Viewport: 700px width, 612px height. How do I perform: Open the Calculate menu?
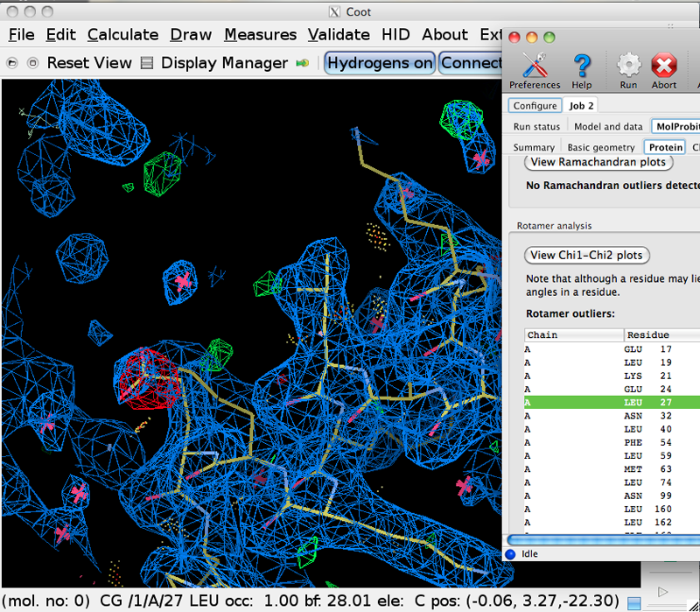click(122, 35)
